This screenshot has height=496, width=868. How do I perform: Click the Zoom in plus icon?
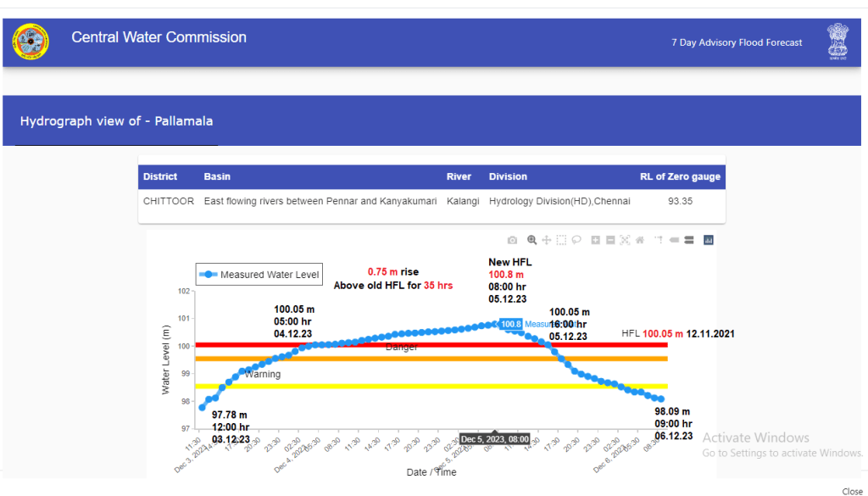[596, 240]
